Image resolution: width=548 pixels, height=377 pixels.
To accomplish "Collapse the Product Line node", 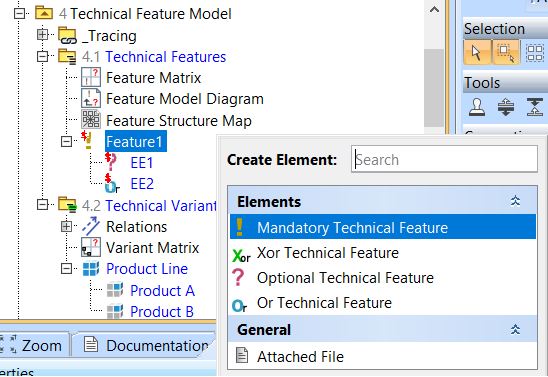I will pos(66,269).
